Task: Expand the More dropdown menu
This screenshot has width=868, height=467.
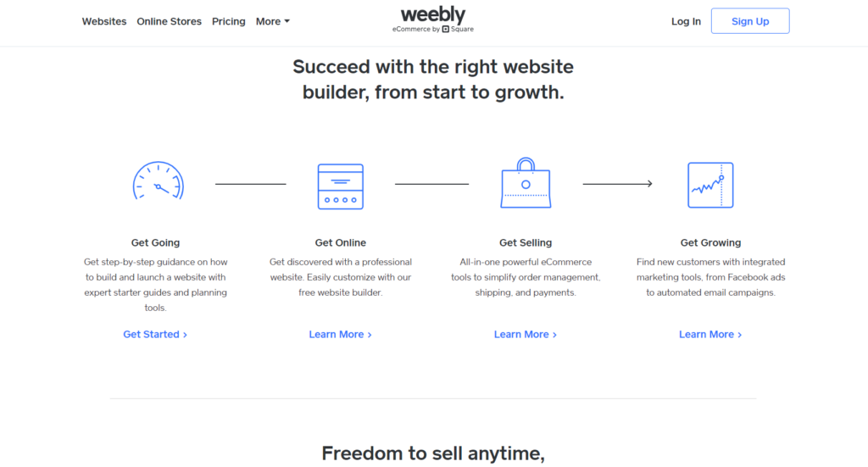Action: [272, 21]
